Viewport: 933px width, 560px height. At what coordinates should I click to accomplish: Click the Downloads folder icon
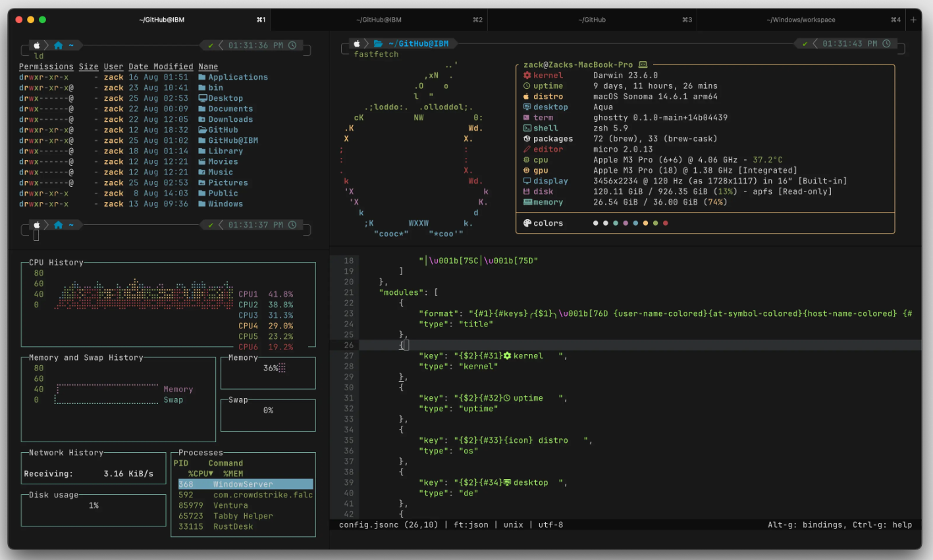(203, 119)
